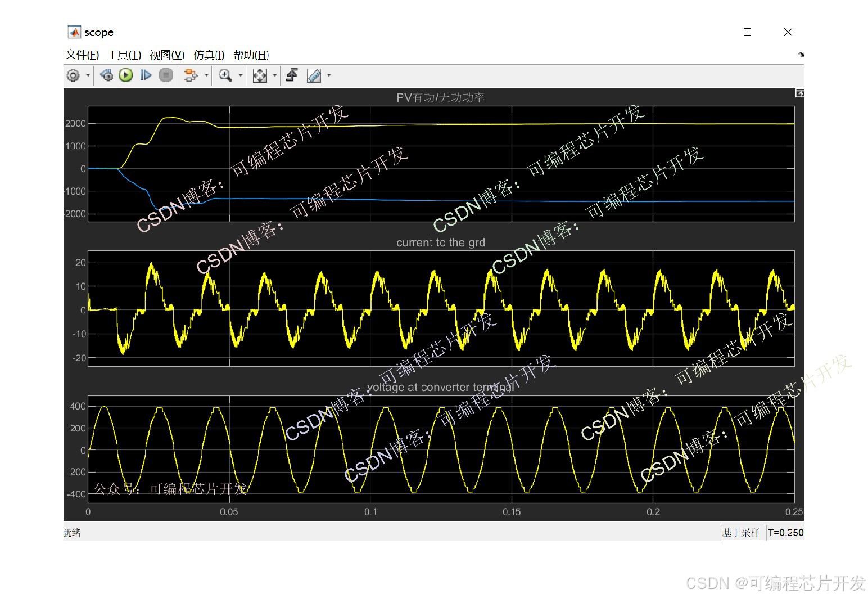Run the simulation with green play button
868x598 pixels.
(x=126, y=75)
